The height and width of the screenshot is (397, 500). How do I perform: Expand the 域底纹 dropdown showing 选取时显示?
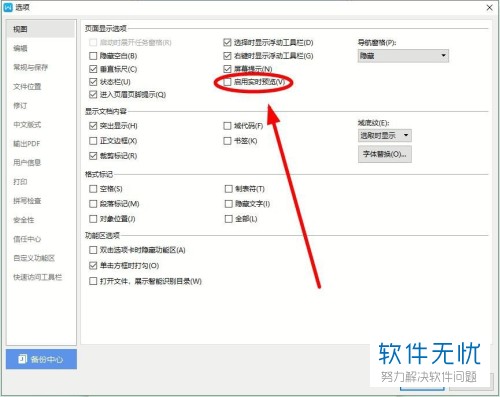click(x=385, y=135)
